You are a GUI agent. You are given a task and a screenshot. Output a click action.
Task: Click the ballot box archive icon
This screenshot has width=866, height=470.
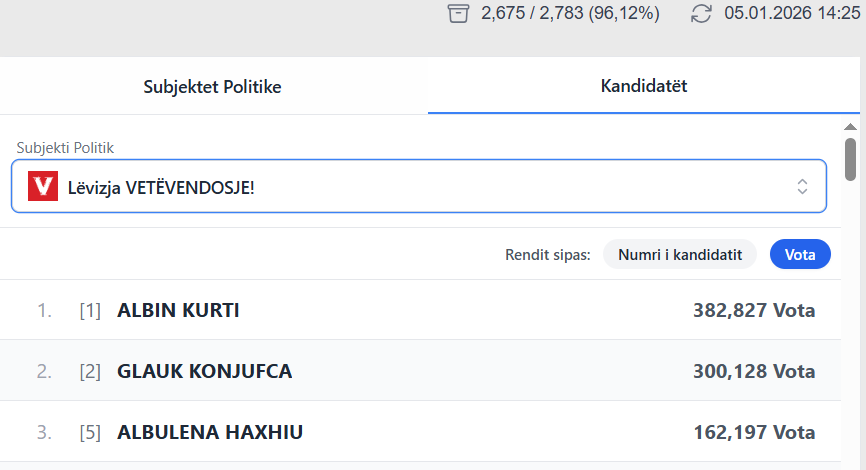458,14
